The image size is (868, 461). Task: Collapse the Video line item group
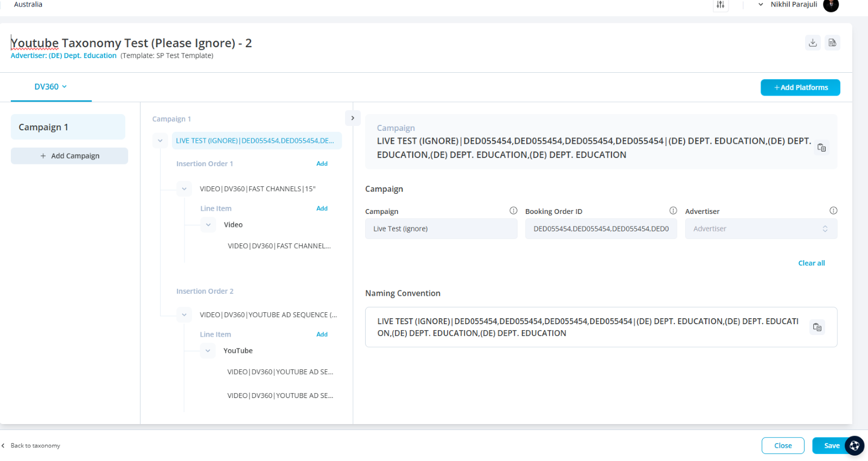(208, 225)
